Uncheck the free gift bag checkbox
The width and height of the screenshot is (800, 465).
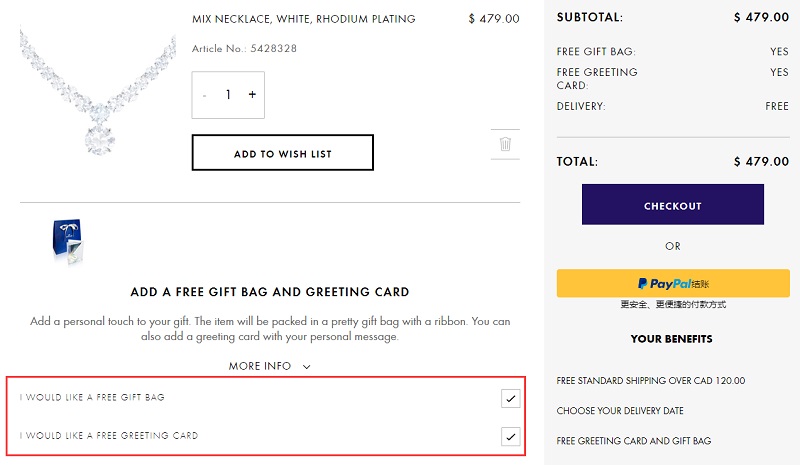click(511, 398)
